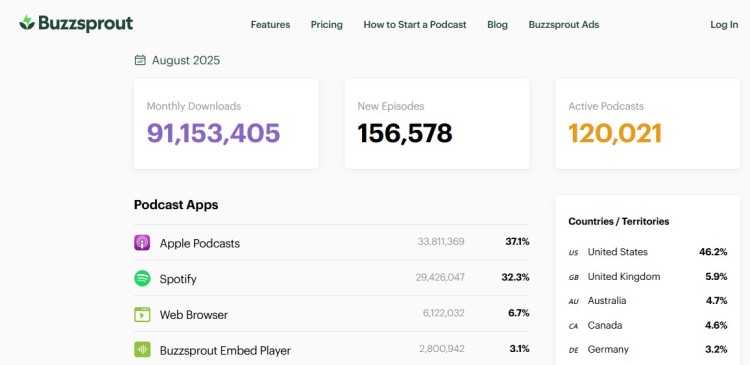This screenshot has width=750, height=365.
Task: Select the Germany row
Action: pyautogui.click(x=648, y=349)
